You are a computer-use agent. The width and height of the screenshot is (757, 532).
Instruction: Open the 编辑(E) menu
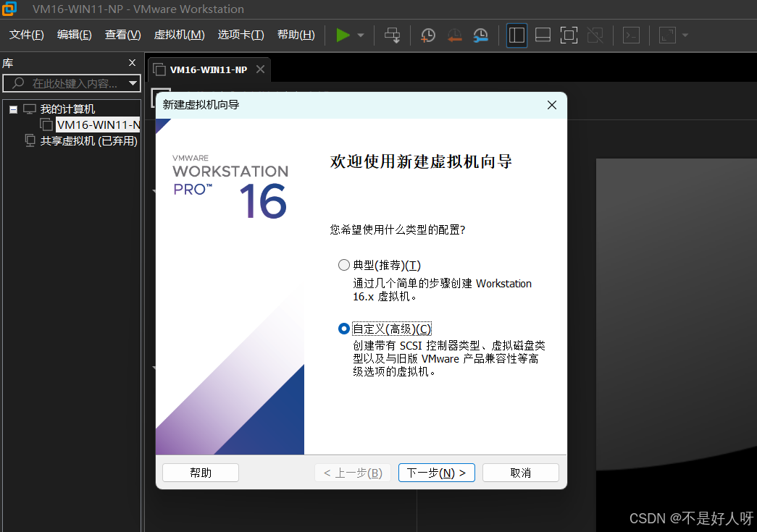point(75,35)
